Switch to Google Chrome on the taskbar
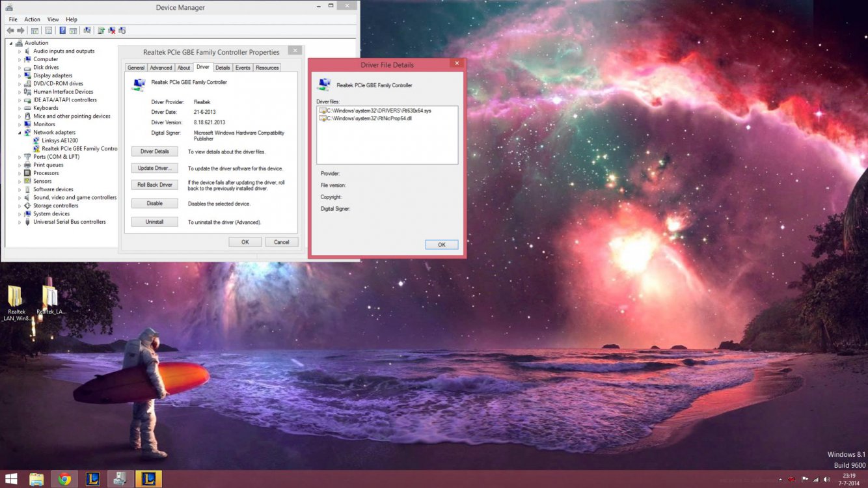 (64, 480)
